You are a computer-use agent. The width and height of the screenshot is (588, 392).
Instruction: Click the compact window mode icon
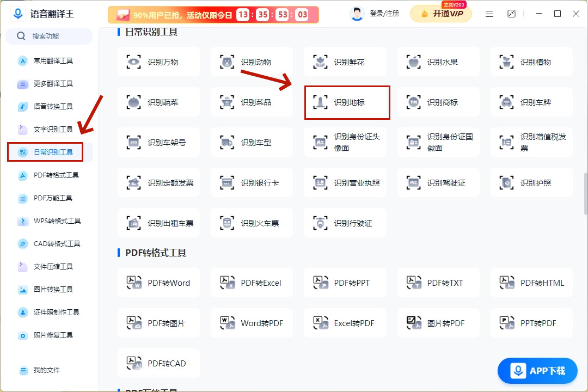click(511, 14)
